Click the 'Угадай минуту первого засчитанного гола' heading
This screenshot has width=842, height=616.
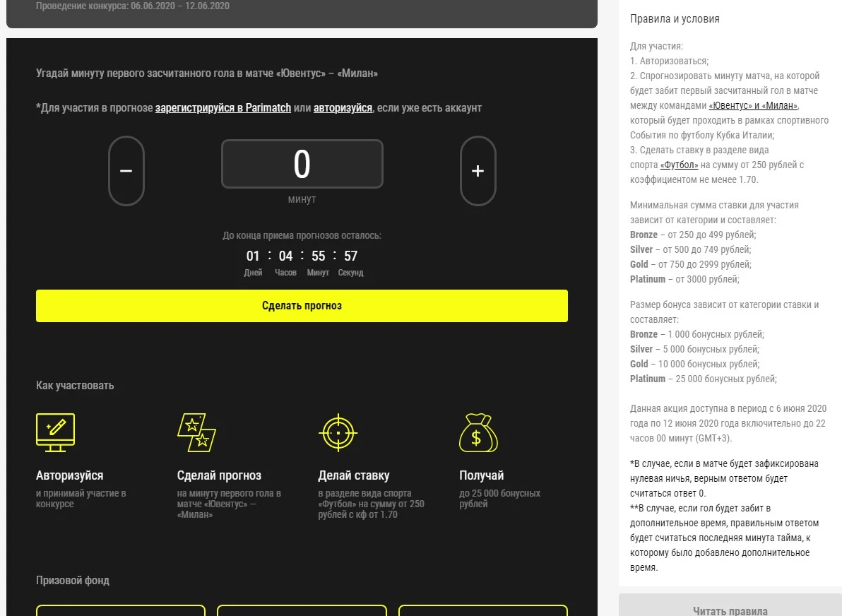point(207,73)
